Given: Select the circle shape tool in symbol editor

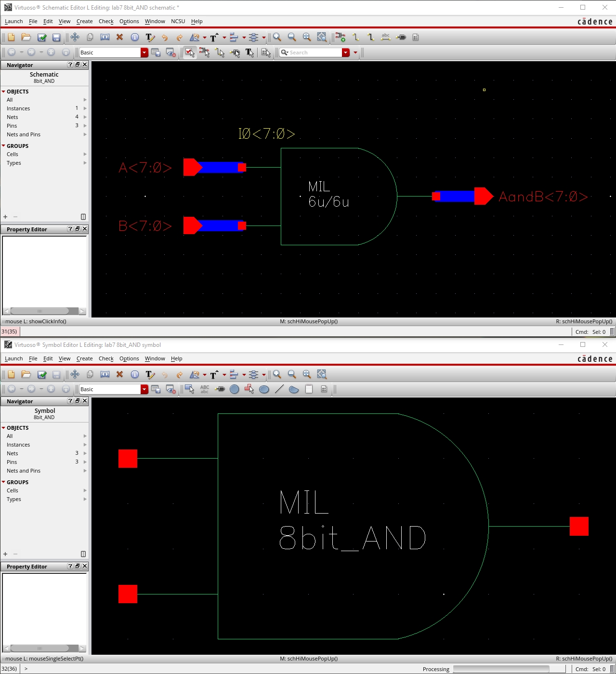Looking at the screenshot, I should [235, 389].
